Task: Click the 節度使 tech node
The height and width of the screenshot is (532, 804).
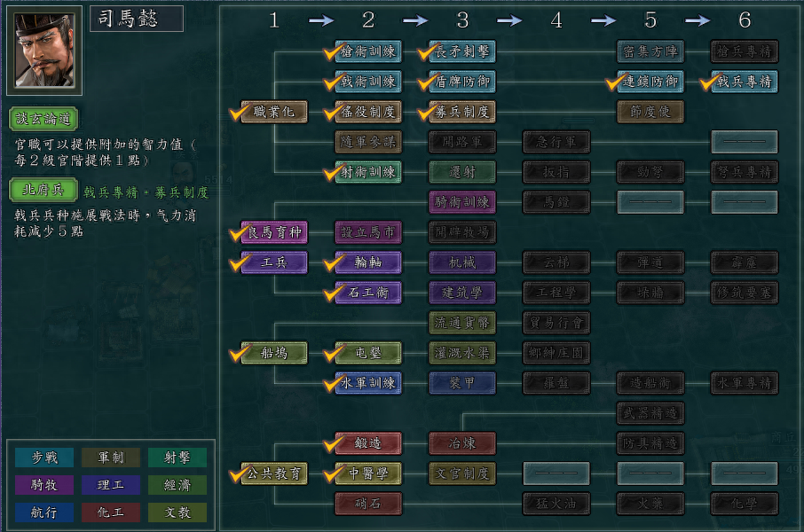Action: point(650,112)
